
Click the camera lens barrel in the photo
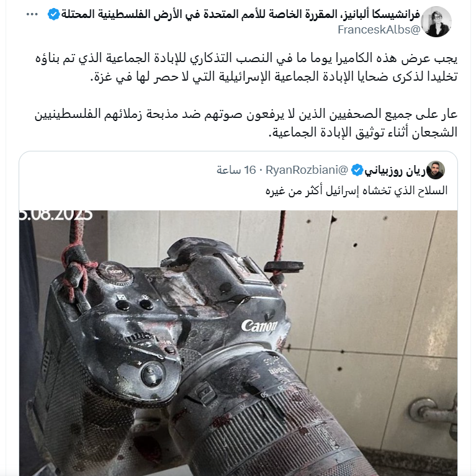(267, 416)
